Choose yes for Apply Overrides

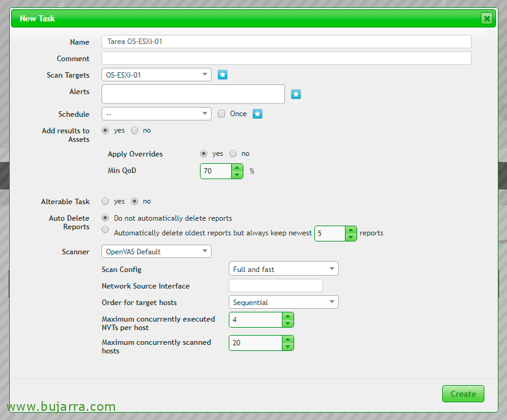[x=204, y=153]
